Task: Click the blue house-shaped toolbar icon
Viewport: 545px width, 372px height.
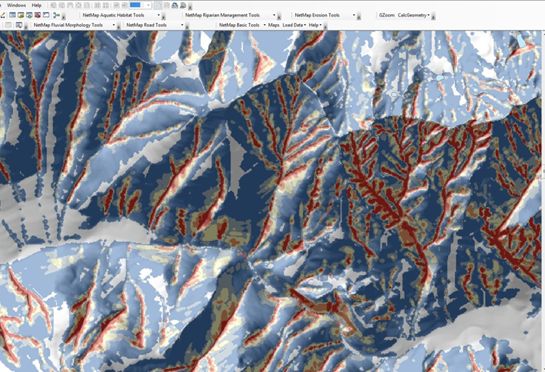Action: (x=175, y=5)
